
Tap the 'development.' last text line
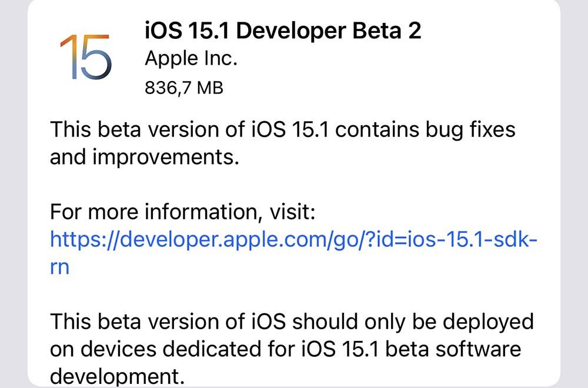point(118,376)
